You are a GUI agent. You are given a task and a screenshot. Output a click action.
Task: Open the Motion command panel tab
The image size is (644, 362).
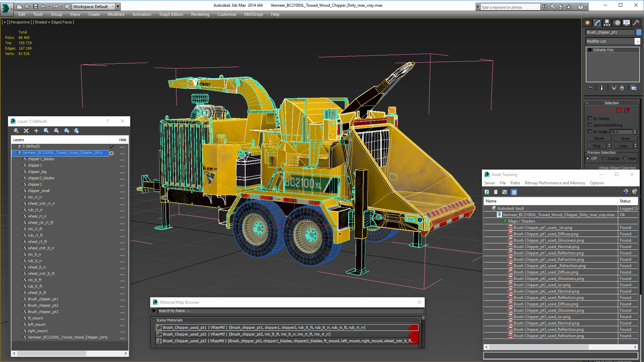[x=617, y=23]
